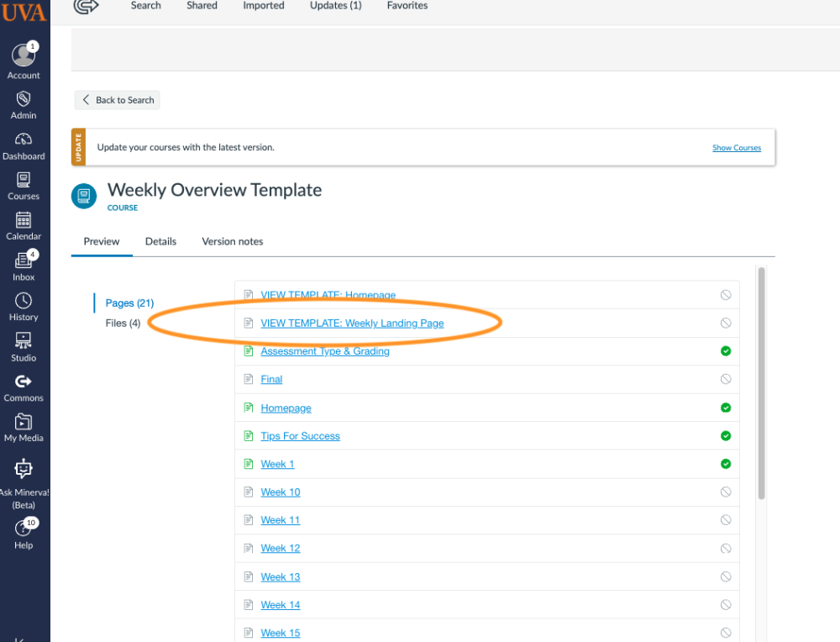This screenshot has height=642, width=840.
Task: Open the Imported menu item
Action: (264, 5)
